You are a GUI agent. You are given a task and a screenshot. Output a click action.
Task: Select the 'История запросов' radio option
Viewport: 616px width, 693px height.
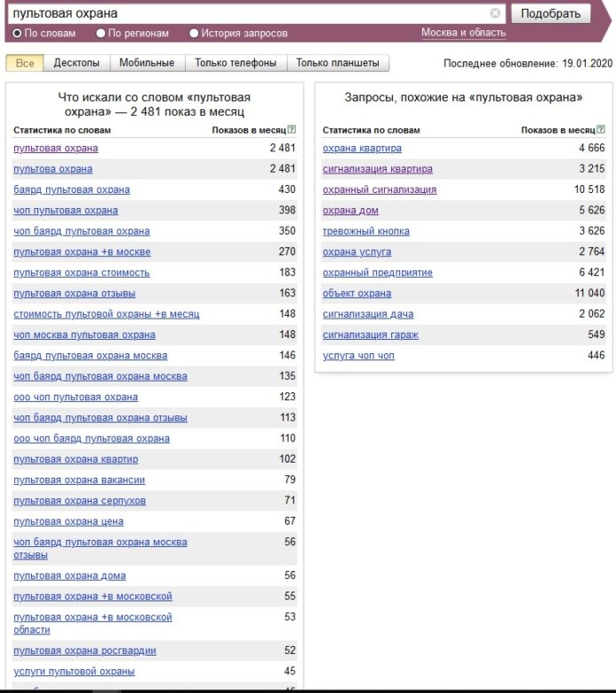[194, 33]
